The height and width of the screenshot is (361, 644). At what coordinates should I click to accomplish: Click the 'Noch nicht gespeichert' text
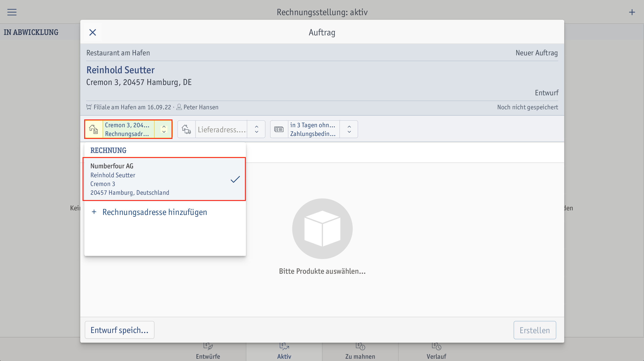click(527, 107)
